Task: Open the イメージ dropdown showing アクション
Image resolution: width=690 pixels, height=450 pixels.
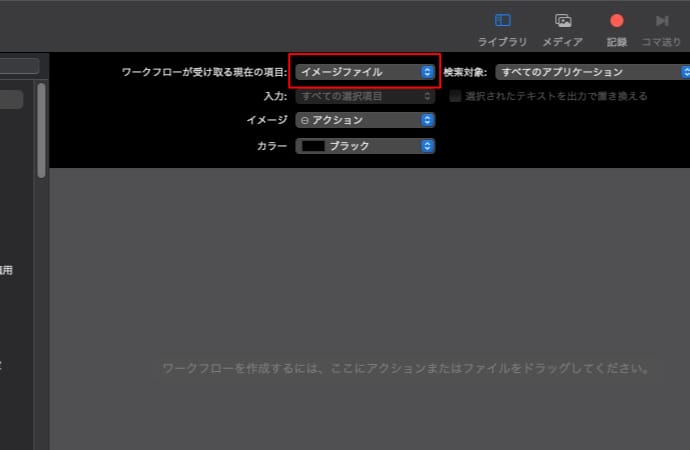Action: 364,120
